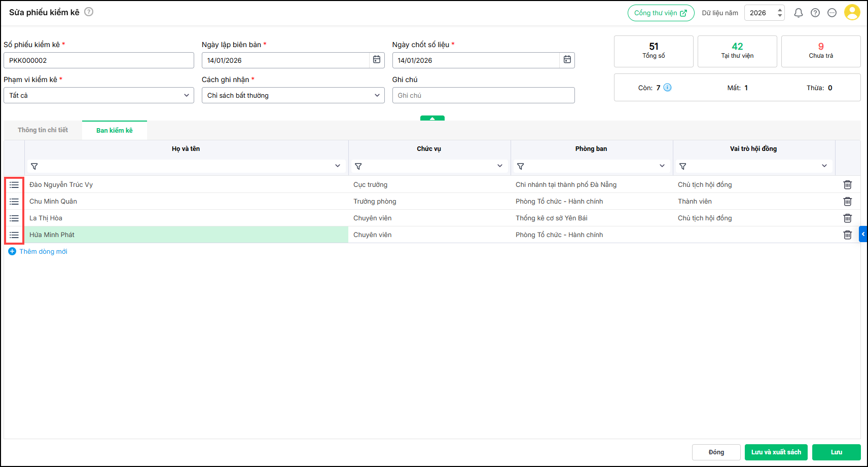Click row menu icon for La Thị Hòa

[14, 218]
